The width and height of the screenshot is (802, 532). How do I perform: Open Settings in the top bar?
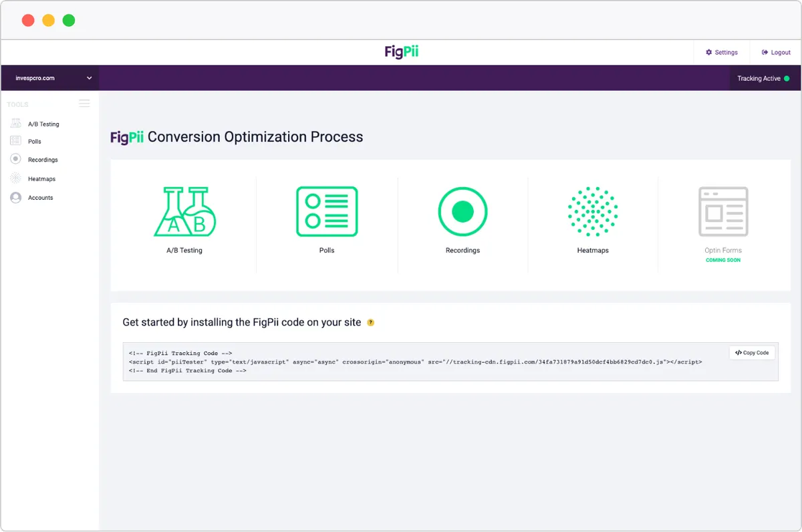coord(722,52)
